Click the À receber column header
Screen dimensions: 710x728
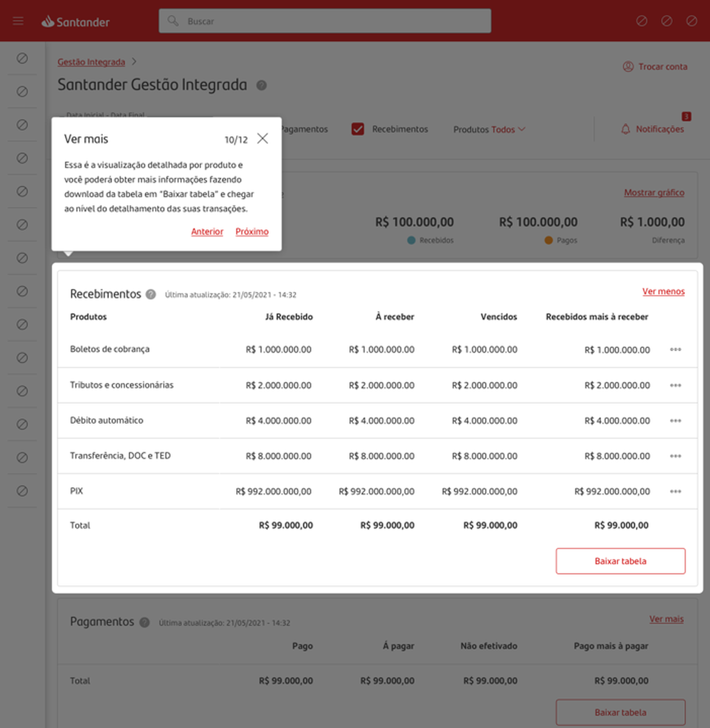pos(395,317)
